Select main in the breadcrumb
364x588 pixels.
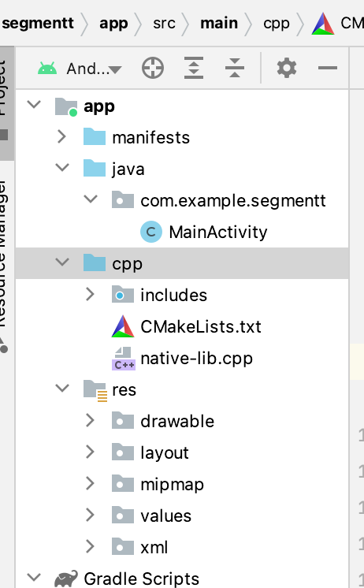(x=219, y=23)
